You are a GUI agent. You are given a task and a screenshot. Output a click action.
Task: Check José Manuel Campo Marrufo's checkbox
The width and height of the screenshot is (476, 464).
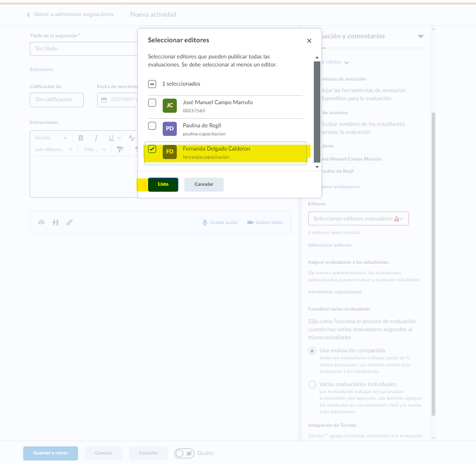coord(152,103)
